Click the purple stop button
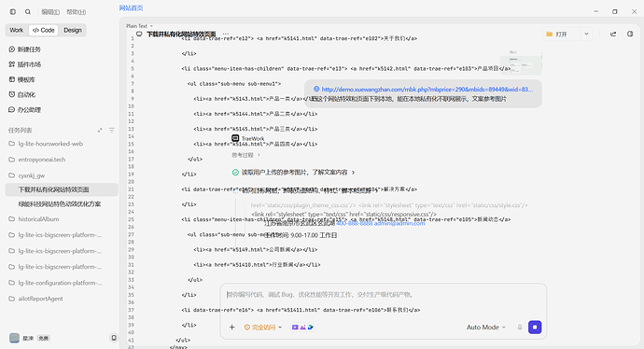 point(535,328)
